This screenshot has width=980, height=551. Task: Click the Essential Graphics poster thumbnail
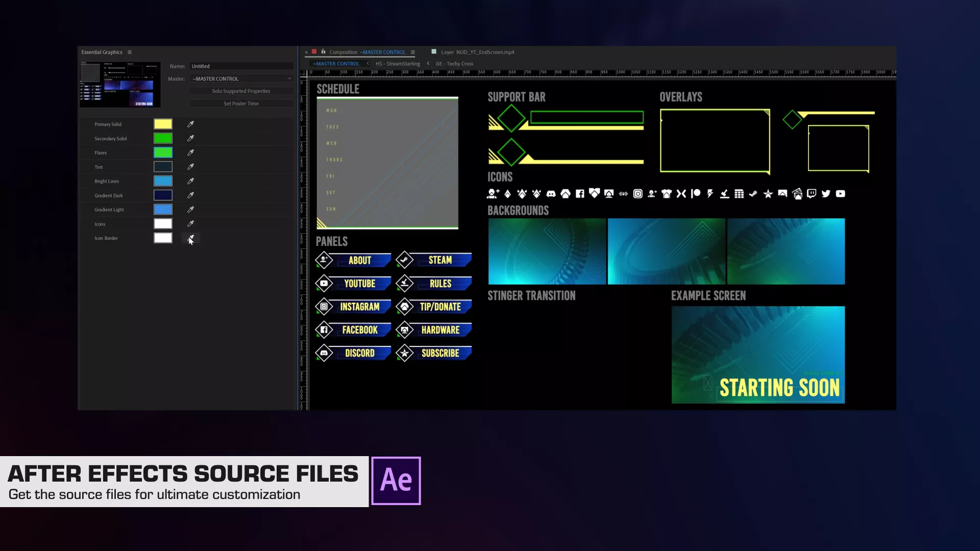(x=120, y=85)
